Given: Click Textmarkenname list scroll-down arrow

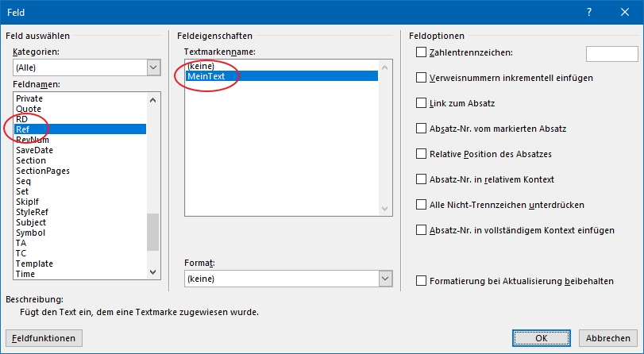Looking at the screenshot, I should click(x=384, y=209).
